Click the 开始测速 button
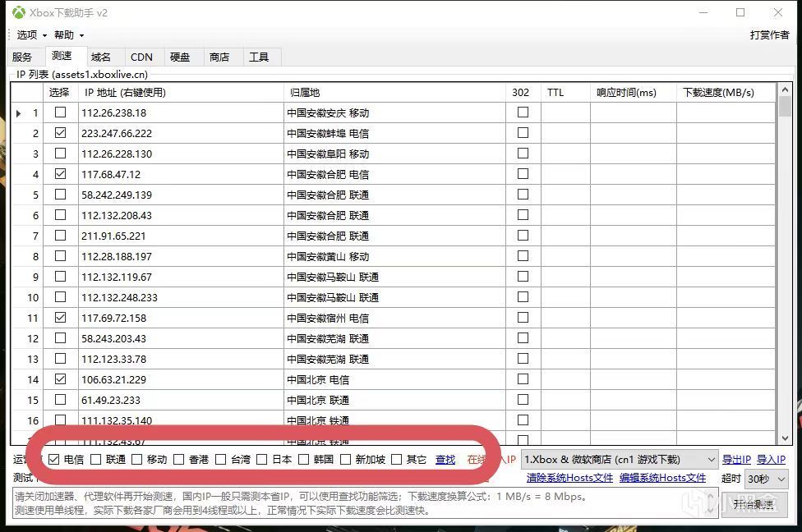The image size is (802, 532). click(x=753, y=504)
